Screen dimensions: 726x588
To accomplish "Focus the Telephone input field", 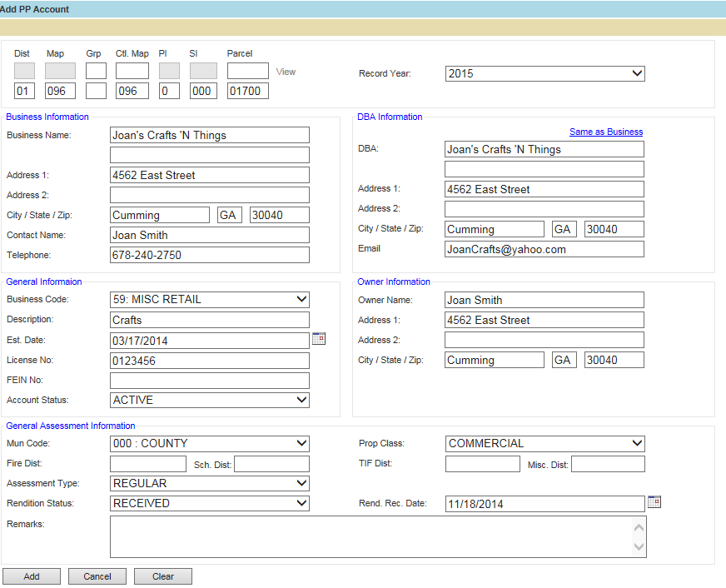I will pyautogui.click(x=209, y=255).
